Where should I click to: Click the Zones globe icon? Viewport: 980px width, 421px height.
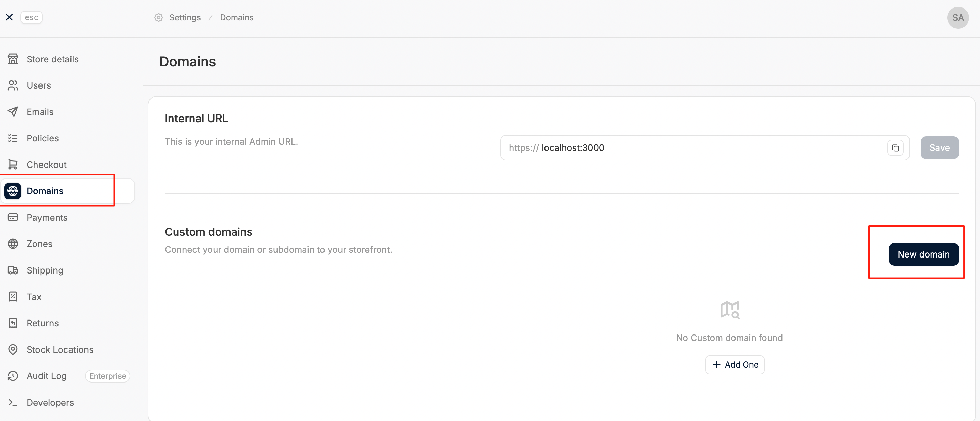point(13,244)
